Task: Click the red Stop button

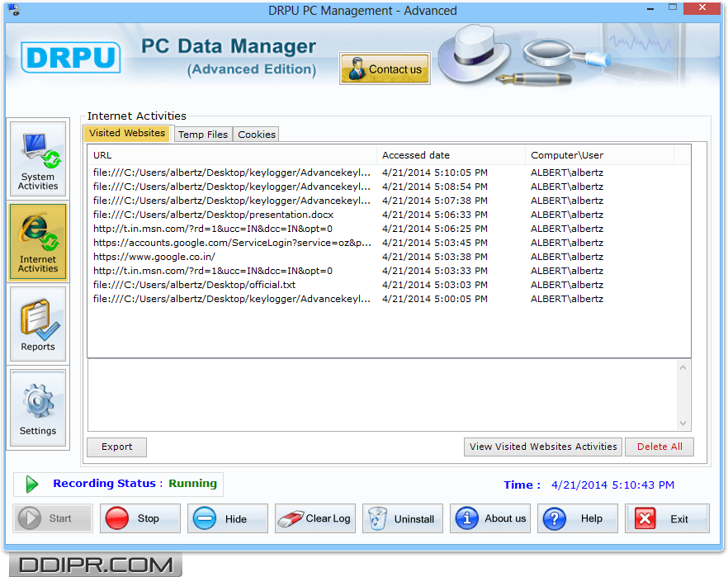Action: (x=139, y=518)
